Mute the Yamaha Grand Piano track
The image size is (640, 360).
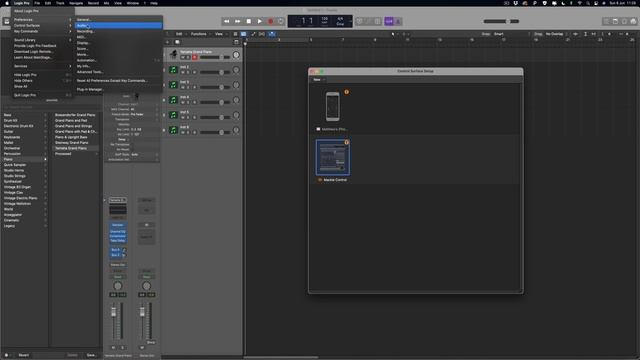(x=183, y=58)
